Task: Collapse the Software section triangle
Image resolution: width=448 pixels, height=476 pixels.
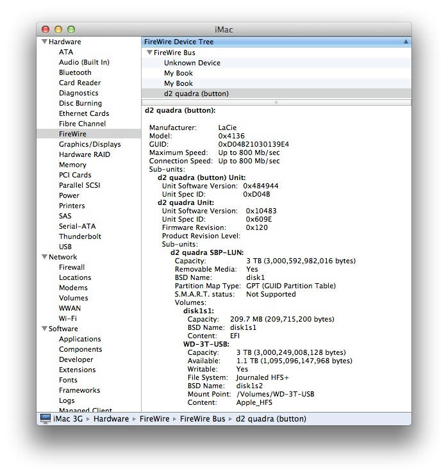Action: (x=44, y=328)
